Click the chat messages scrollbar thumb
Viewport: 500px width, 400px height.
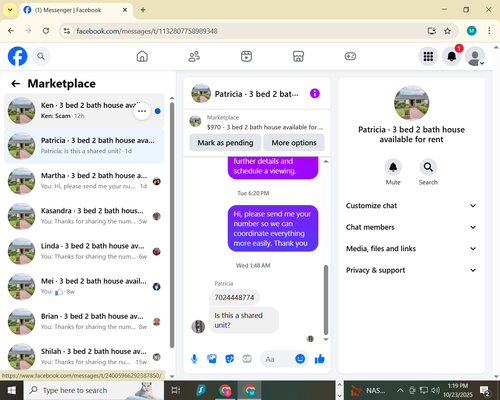[x=326, y=300]
